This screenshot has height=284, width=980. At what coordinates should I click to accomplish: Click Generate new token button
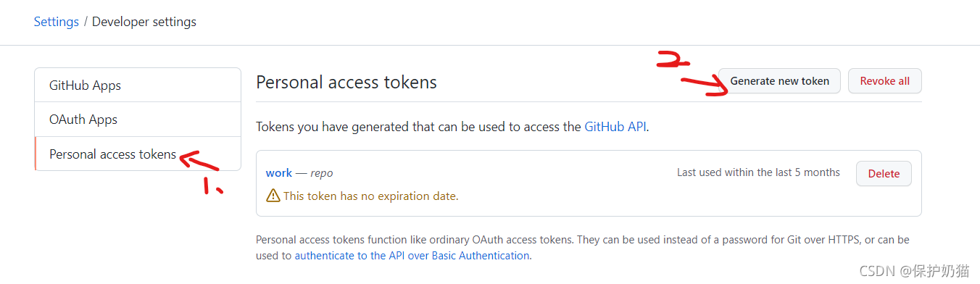pyautogui.click(x=779, y=81)
